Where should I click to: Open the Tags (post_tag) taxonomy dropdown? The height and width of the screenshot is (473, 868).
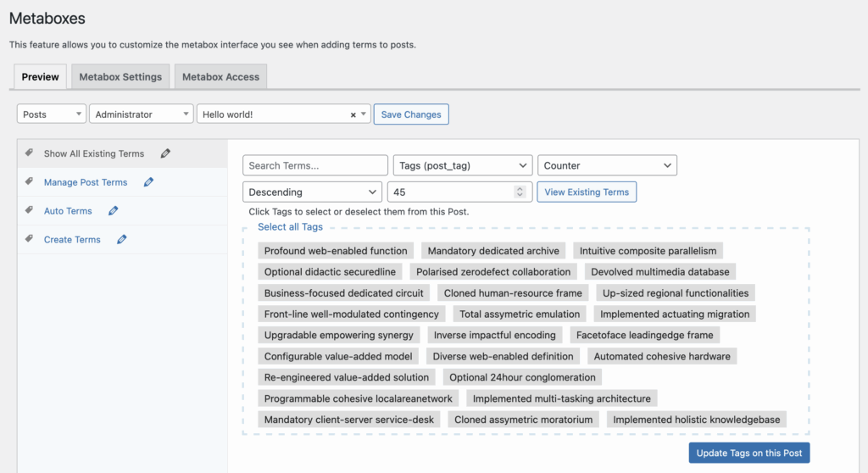462,166
